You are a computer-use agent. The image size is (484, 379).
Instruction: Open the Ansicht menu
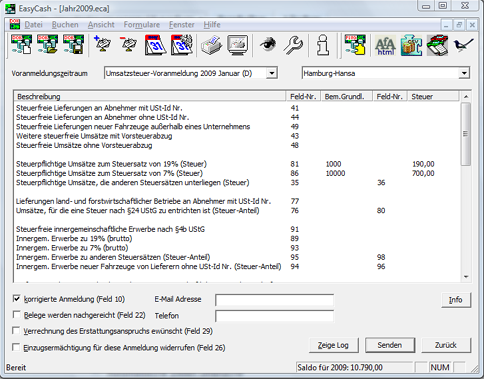[101, 25]
